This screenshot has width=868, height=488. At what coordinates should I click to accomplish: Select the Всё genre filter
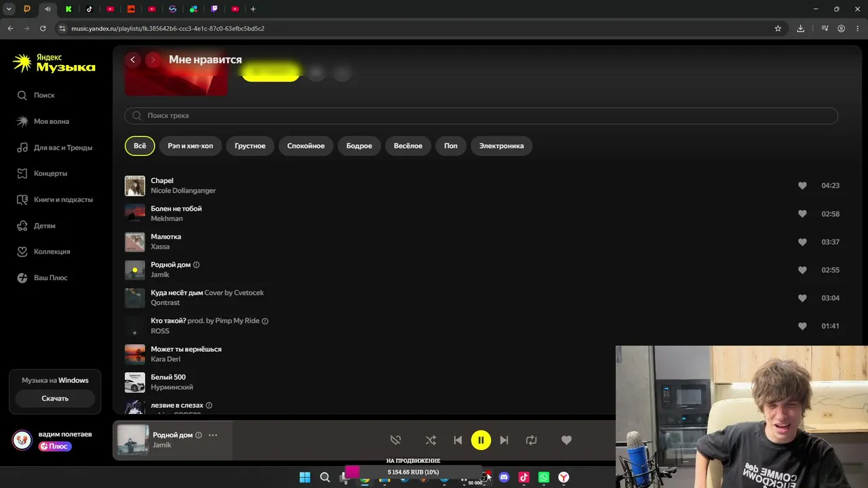tap(140, 146)
